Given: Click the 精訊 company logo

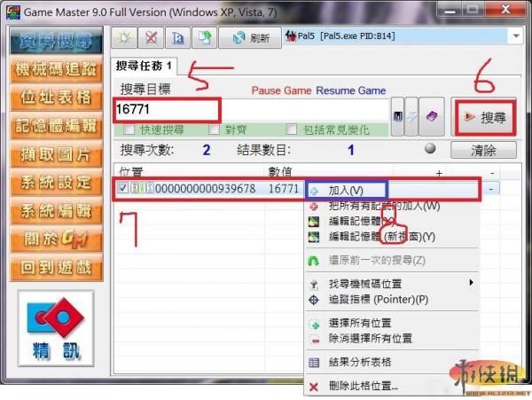Looking at the screenshot, I should point(56,328).
